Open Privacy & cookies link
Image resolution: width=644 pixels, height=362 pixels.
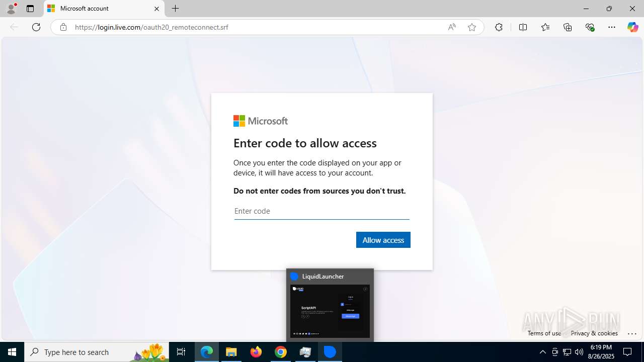pyautogui.click(x=594, y=333)
